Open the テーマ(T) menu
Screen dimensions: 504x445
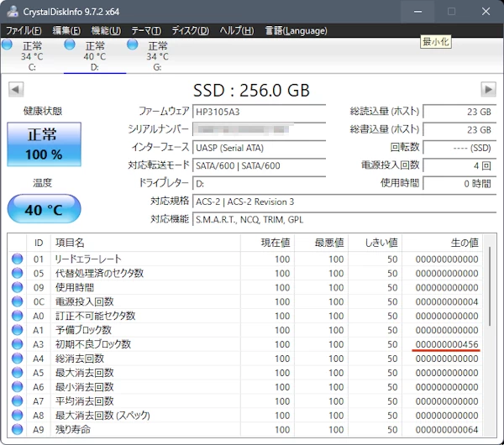[x=146, y=30]
